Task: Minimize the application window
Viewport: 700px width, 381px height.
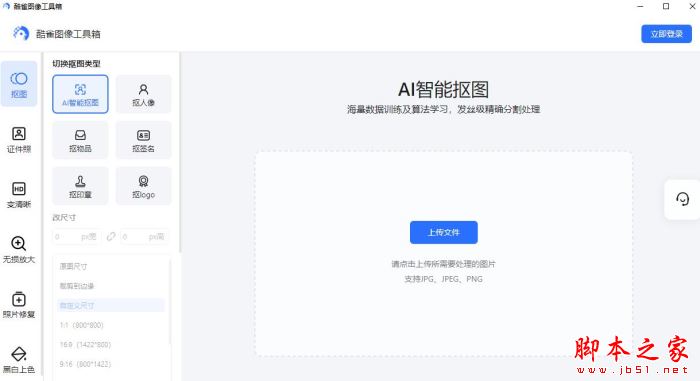Action: pos(640,6)
